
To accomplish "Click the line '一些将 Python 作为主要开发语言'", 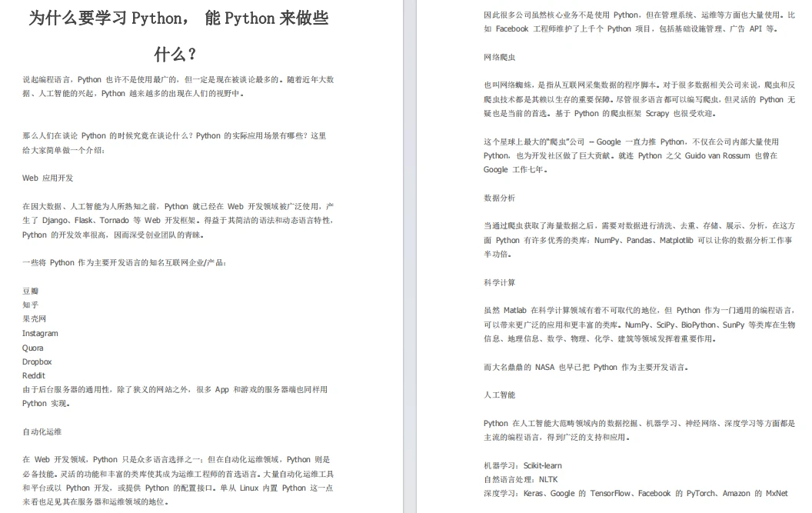I will (x=125, y=263).
